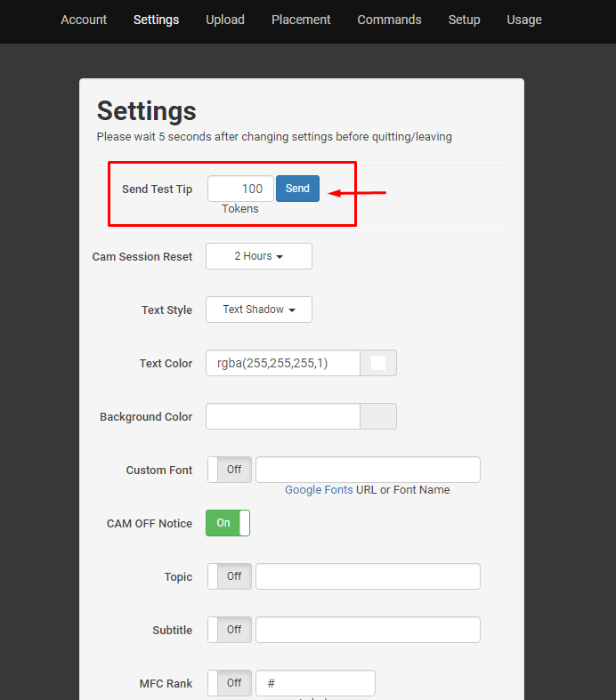Click the Text Color rgba input field
616x700 pixels.
[283, 363]
